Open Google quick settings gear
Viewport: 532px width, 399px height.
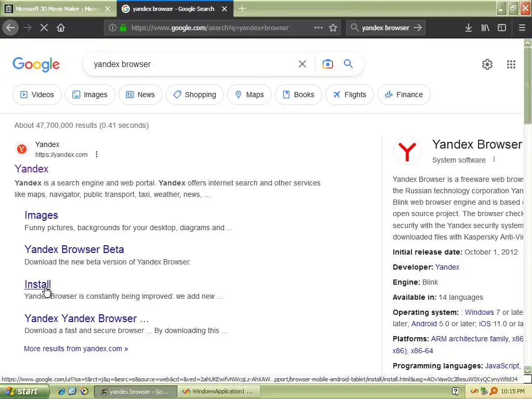click(487, 64)
